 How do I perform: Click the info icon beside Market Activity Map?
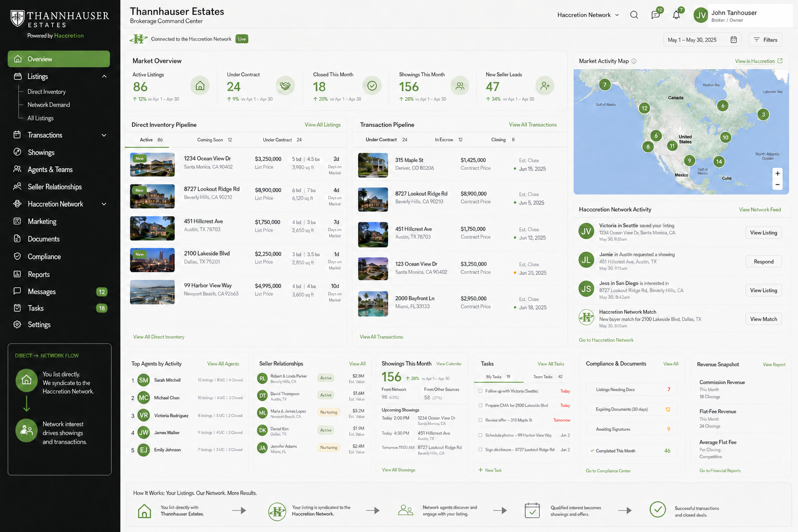(634, 61)
